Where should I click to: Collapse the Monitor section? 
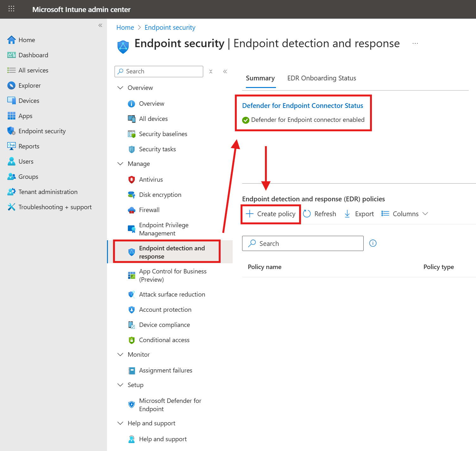pyautogui.click(x=120, y=354)
